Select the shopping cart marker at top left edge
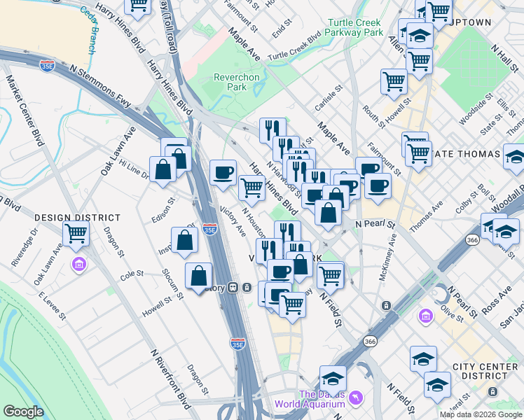The image size is (524, 420). pos(137,6)
